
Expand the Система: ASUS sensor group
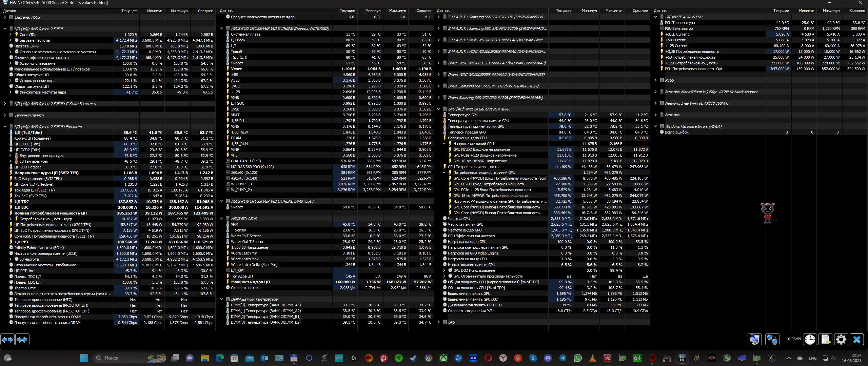pos(5,17)
